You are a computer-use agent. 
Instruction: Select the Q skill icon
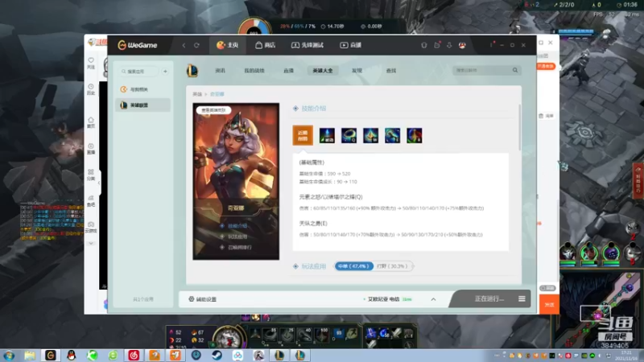(349, 135)
